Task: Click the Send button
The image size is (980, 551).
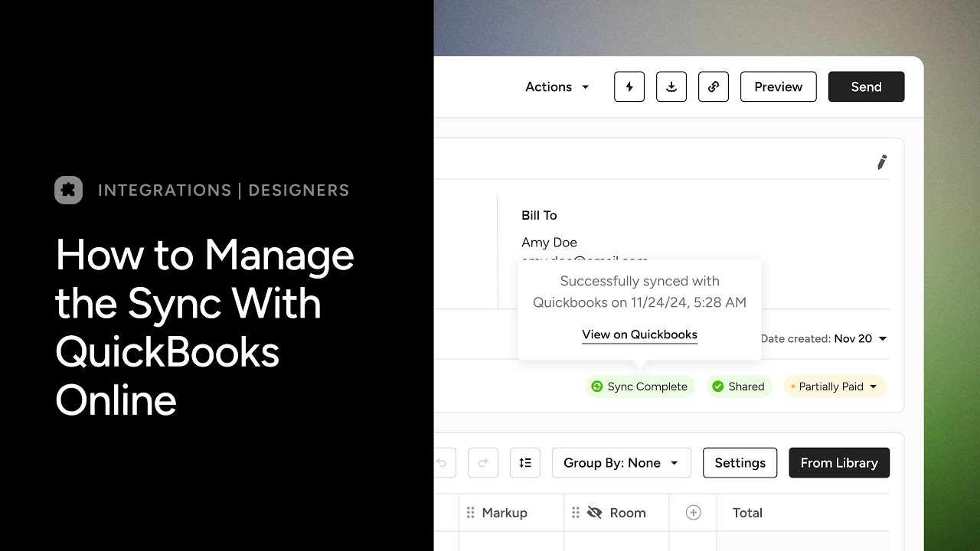Action: point(867,87)
